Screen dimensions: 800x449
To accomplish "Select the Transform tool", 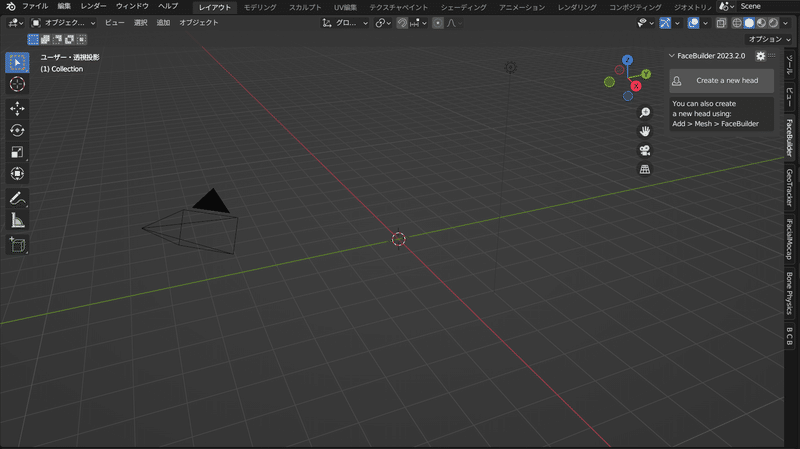I will 17,174.
